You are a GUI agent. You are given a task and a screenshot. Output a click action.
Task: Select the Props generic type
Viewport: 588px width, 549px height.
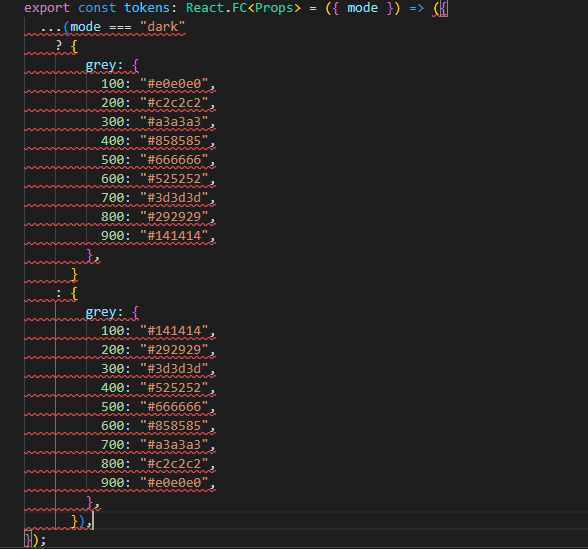(274, 8)
